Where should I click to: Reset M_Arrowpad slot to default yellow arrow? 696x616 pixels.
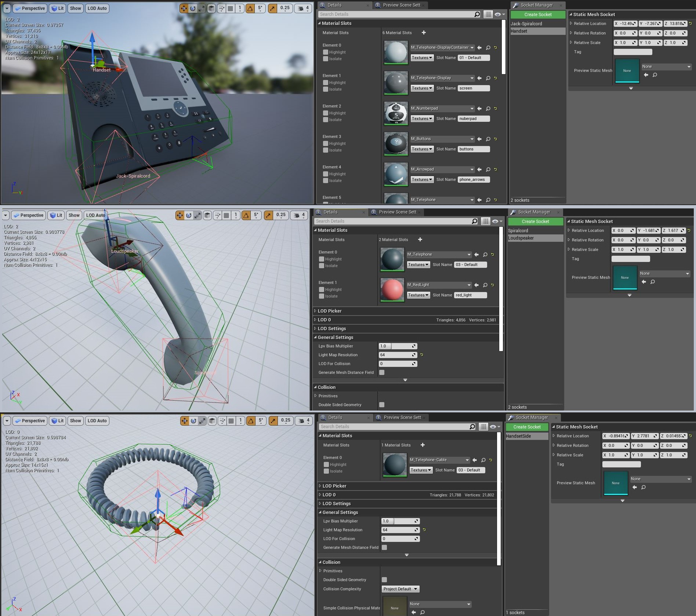click(496, 170)
